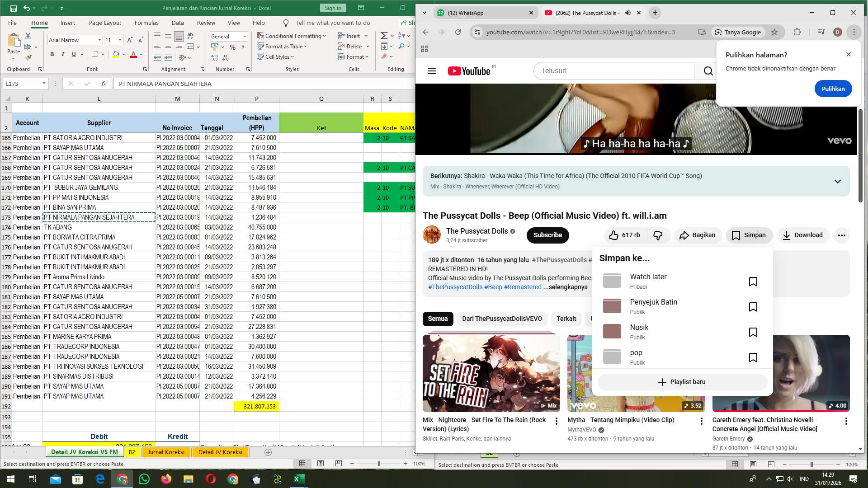Image resolution: width=868 pixels, height=488 pixels.
Task: Open Conditional Formatting in the Styles group
Action: (x=292, y=36)
